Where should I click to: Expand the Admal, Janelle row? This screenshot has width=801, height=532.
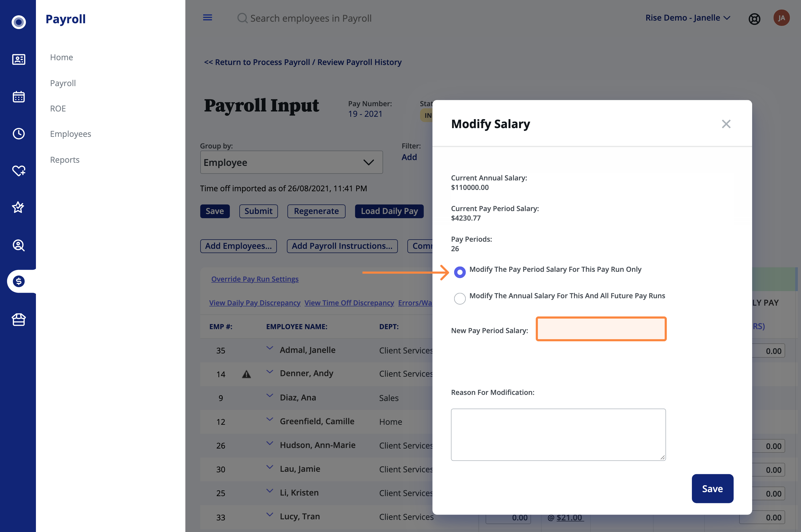(x=270, y=348)
